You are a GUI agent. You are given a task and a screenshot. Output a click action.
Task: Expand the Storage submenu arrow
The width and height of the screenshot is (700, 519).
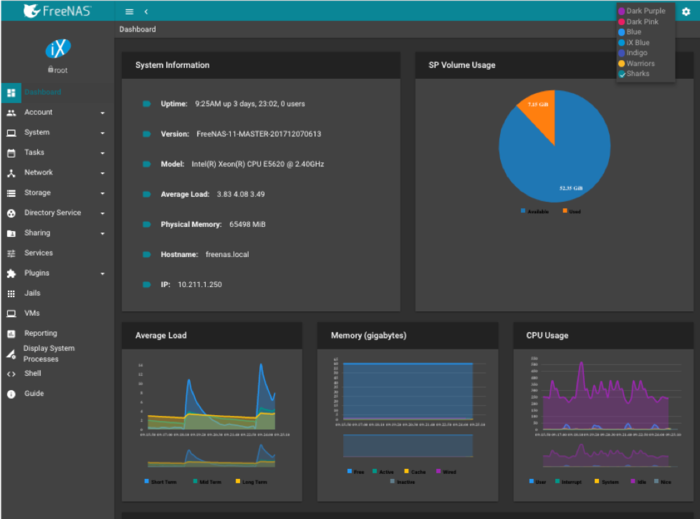coord(102,193)
